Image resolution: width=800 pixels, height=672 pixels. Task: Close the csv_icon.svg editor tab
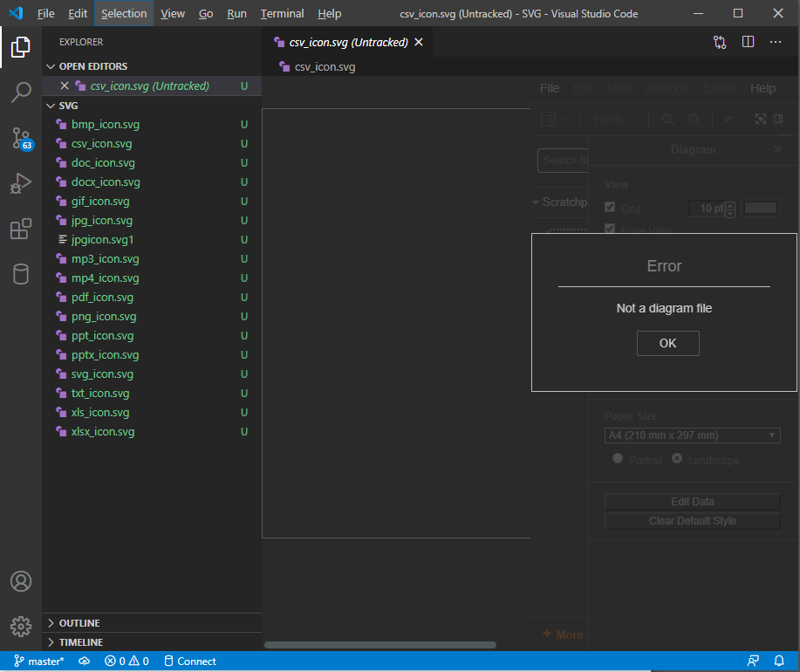[419, 42]
